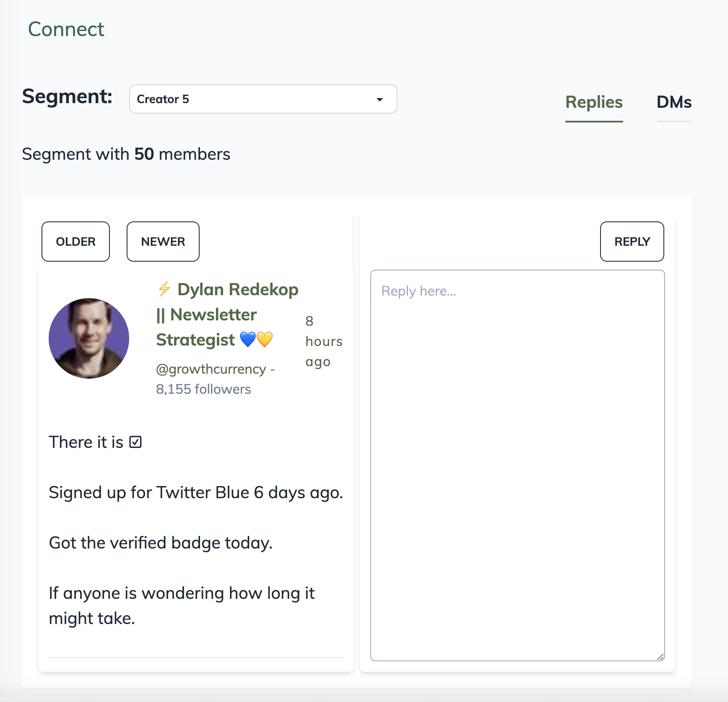Click the lightning bolt icon beside Dylan
Image resolution: width=728 pixels, height=702 pixels.
(x=164, y=289)
